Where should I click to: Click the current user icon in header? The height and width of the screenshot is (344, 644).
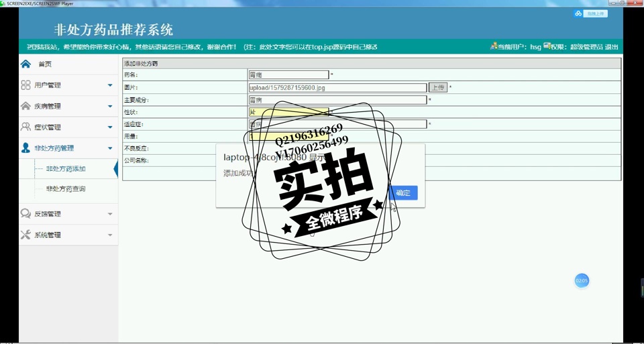pyautogui.click(x=494, y=46)
